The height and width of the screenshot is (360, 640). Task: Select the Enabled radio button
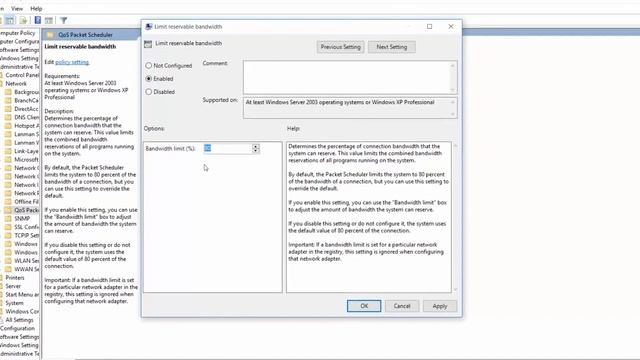point(149,78)
